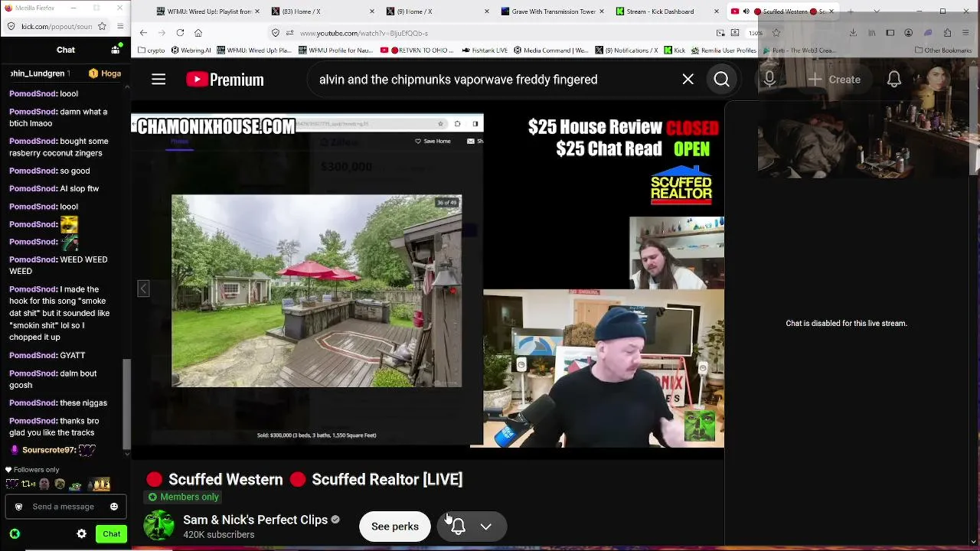980x551 pixels.
Task: Open the channel avatar beside Sam & Nick
Action: click(x=159, y=527)
